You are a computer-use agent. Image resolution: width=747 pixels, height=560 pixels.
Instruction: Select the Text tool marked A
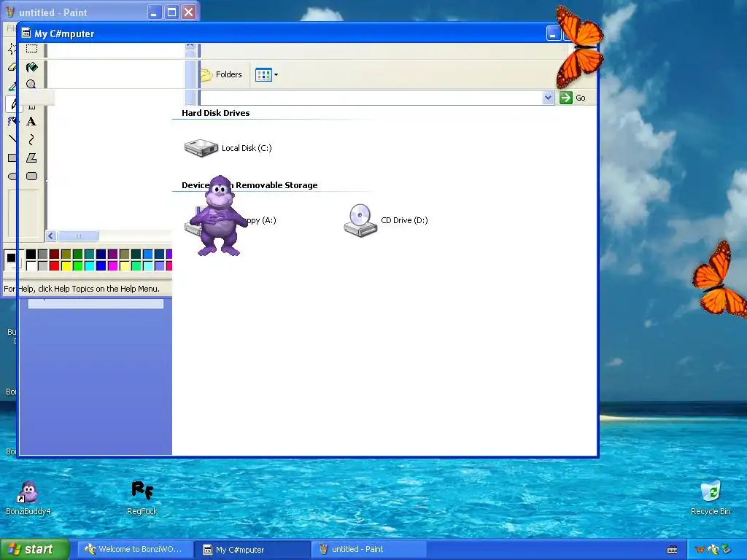[x=31, y=122]
